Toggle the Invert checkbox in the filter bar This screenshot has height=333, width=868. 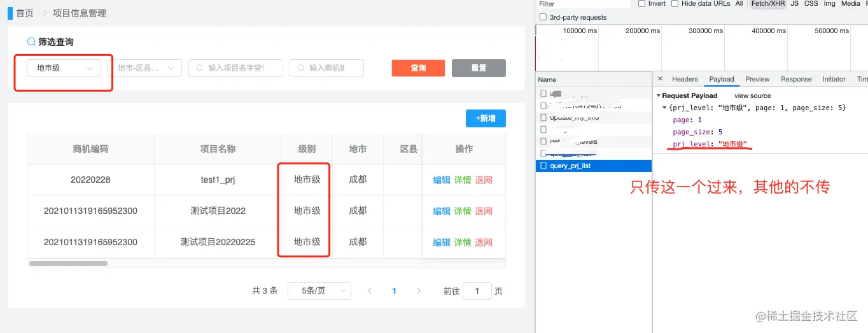[x=641, y=3]
